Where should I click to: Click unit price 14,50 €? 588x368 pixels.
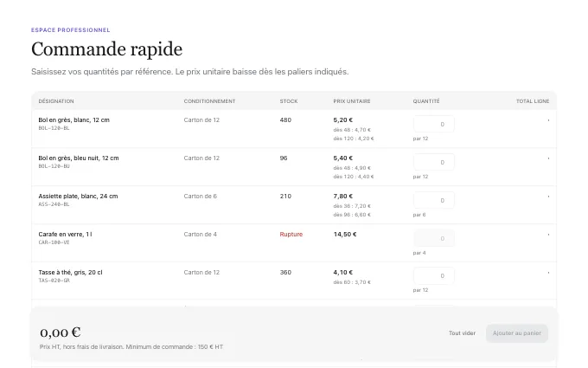point(345,235)
